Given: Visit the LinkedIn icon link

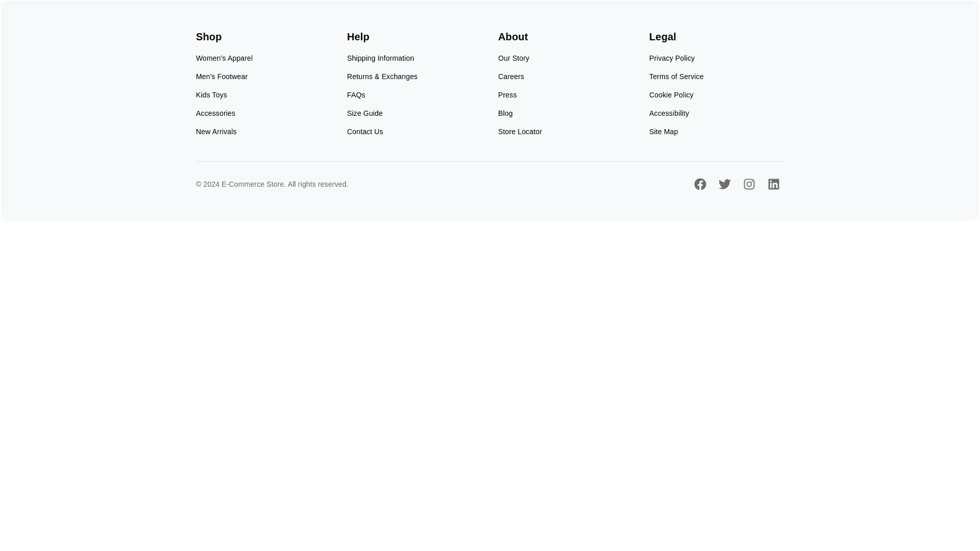Looking at the screenshot, I should (x=773, y=184).
